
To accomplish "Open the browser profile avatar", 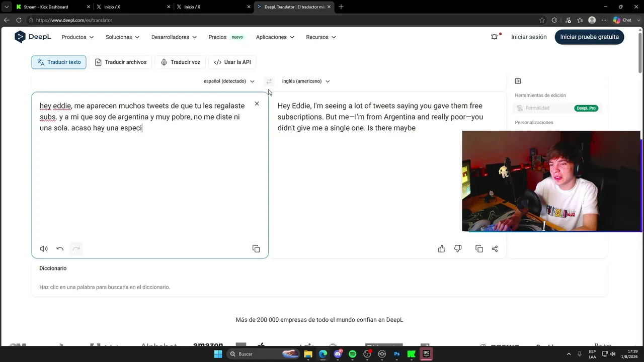I will pos(592,20).
